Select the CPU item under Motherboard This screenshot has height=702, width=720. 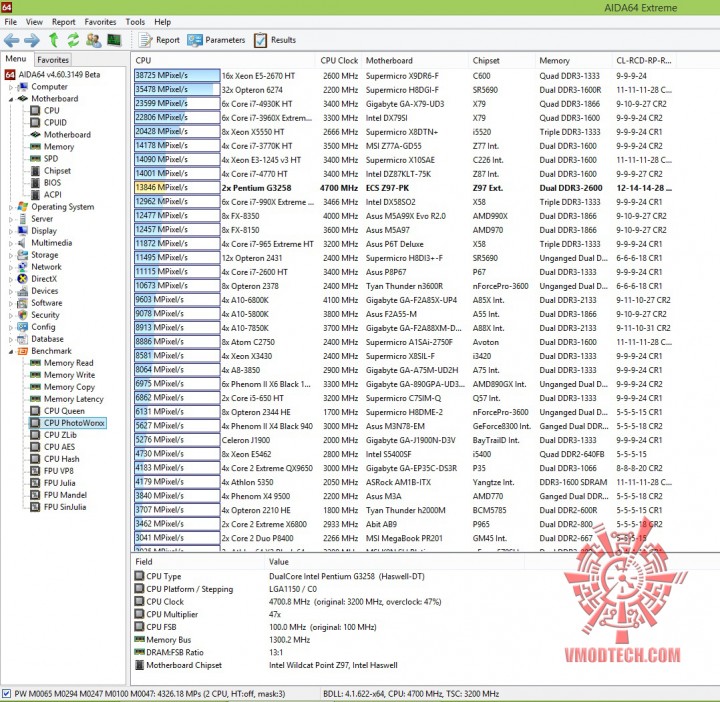[x=45, y=111]
